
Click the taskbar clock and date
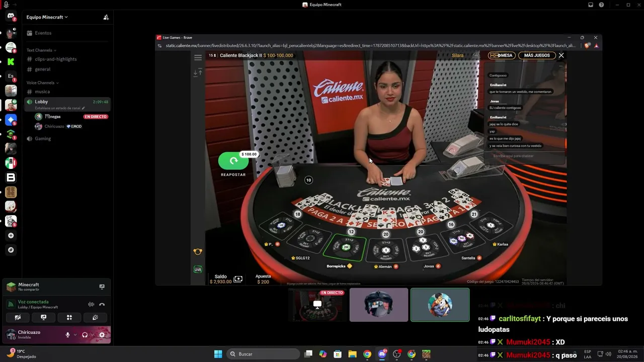click(x=628, y=354)
